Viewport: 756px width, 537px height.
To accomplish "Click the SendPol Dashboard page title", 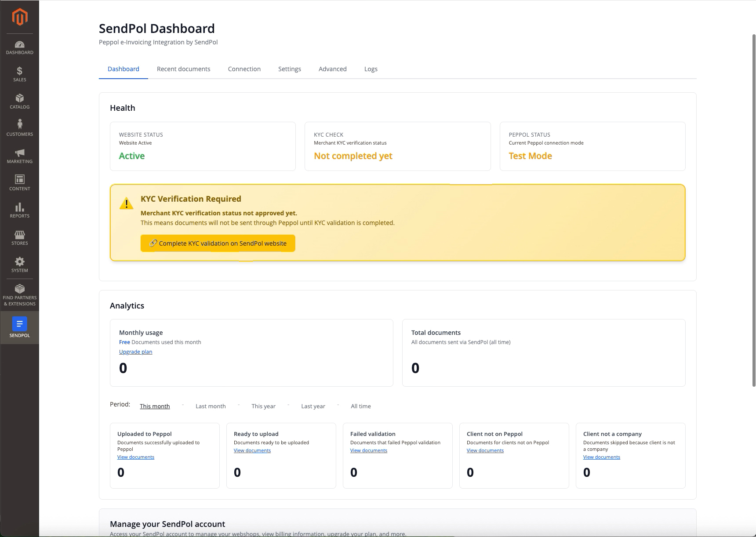I will pos(157,29).
